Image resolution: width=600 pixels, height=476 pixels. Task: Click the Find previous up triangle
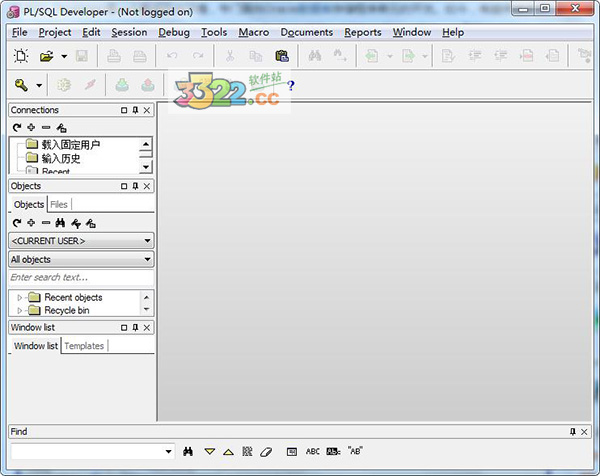pyautogui.click(x=228, y=452)
